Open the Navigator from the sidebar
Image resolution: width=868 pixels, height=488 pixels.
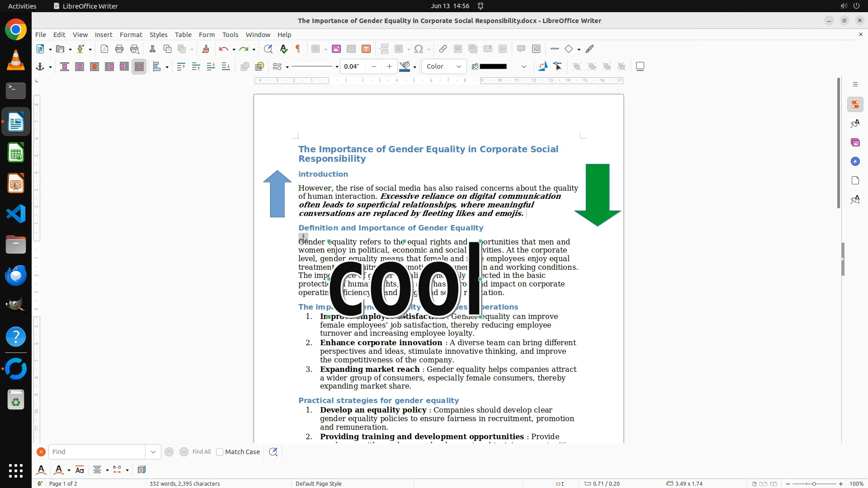855,161
